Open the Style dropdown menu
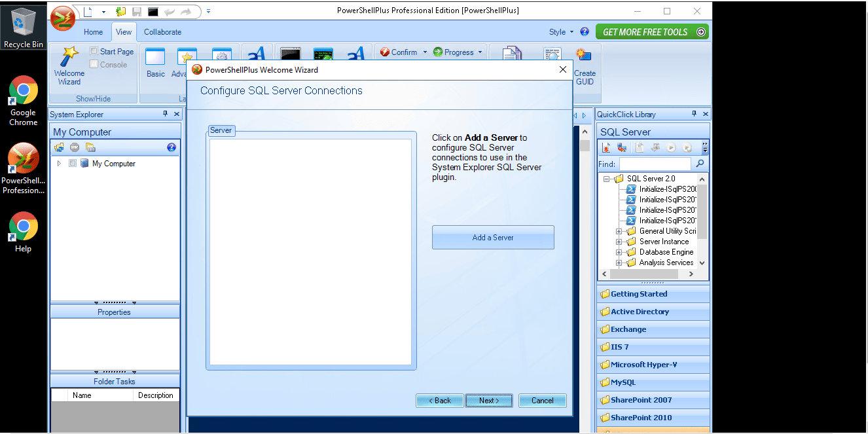 click(561, 31)
